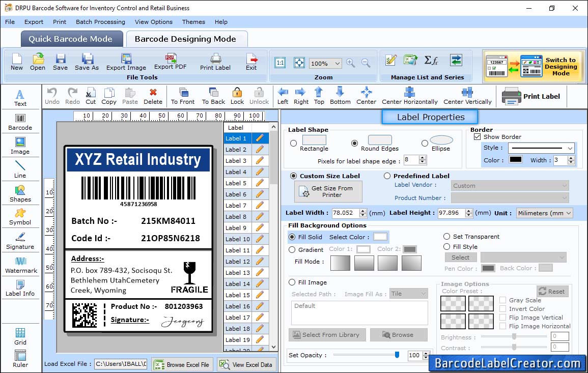Click the zoom in magnifier icon
This screenshot has height=373, width=588.
[x=351, y=63]
